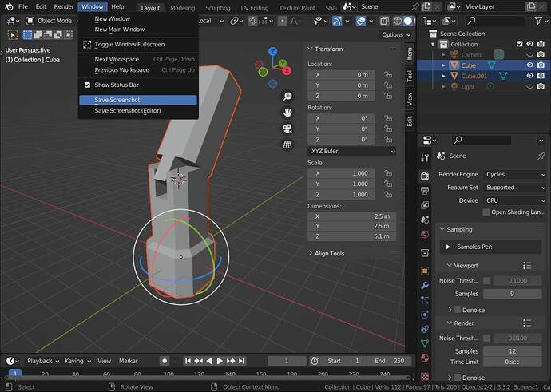This screenshot has height=392, width=551.
Task: Expand the Cube tree item
Action: coord(443,65)
